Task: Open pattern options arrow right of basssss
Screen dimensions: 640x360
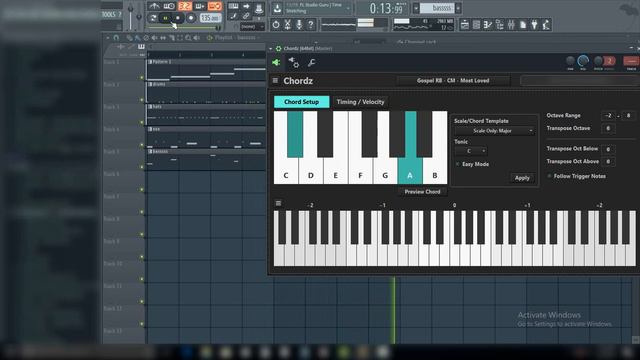Action: (458, 8)
